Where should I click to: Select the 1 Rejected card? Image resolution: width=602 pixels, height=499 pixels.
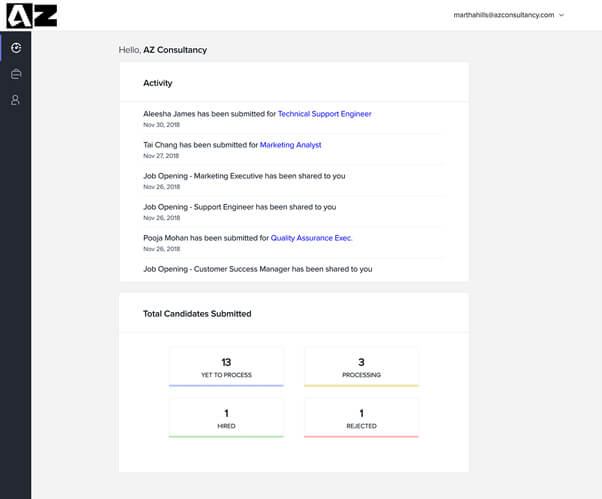(x=361, y=417)
